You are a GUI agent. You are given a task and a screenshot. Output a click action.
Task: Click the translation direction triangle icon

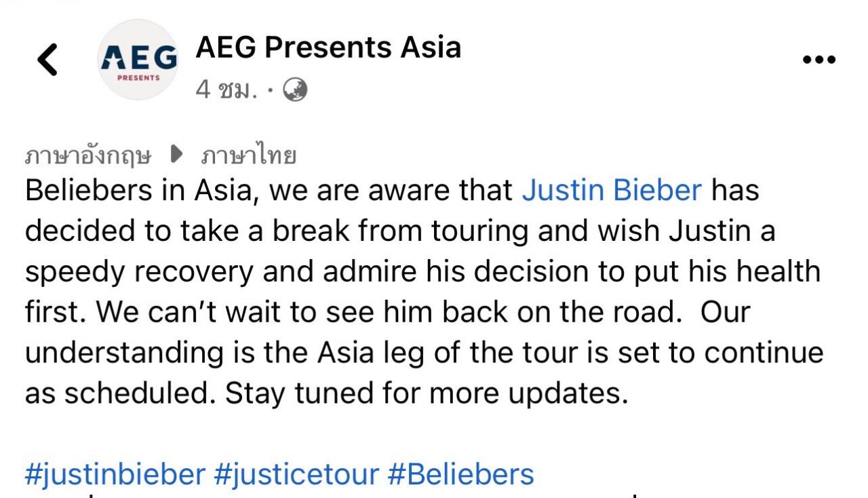point(176,155)
